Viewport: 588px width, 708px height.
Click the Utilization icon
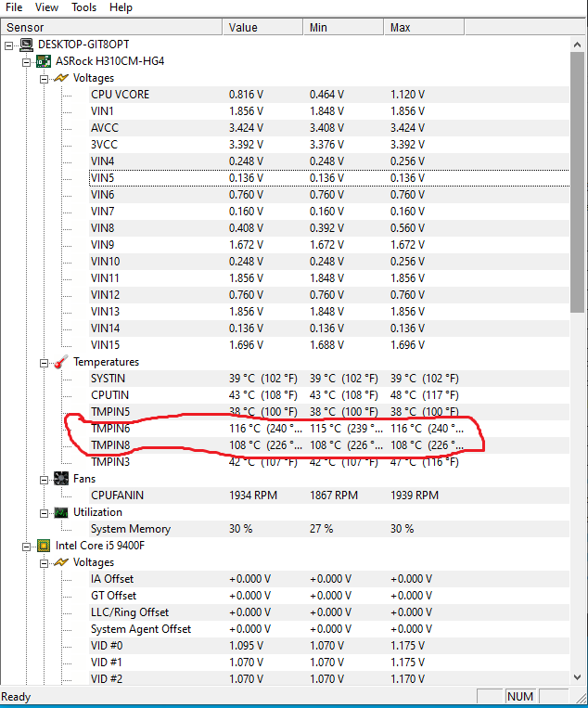[x=61, y=512]
